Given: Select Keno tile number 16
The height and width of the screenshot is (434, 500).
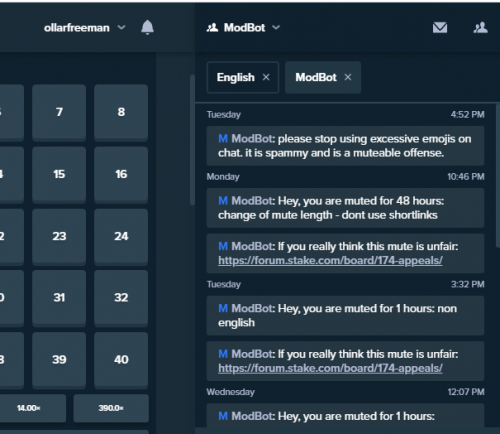Looking at the screenshot, I should click(x=121, y=174).
